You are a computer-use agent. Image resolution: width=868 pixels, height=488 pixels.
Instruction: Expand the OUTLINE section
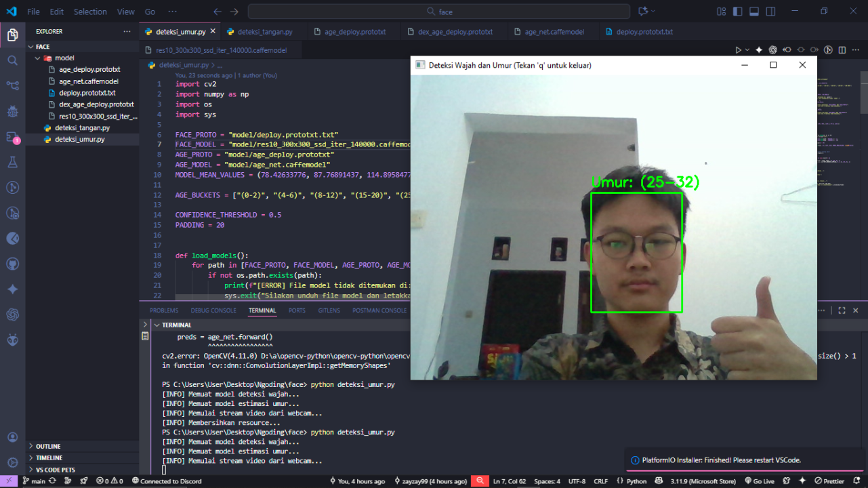click(48, 447)
